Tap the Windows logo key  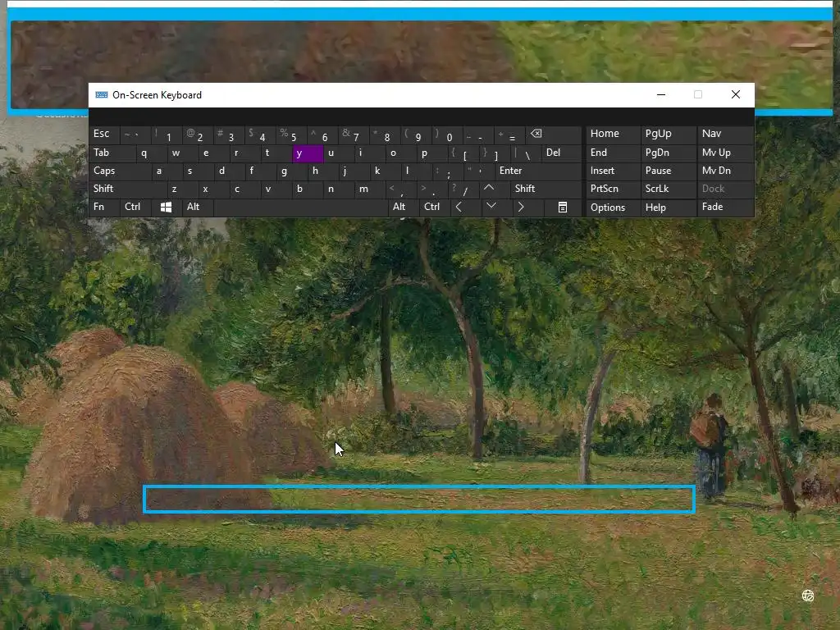pyautogui.click(x=166, y=207)
